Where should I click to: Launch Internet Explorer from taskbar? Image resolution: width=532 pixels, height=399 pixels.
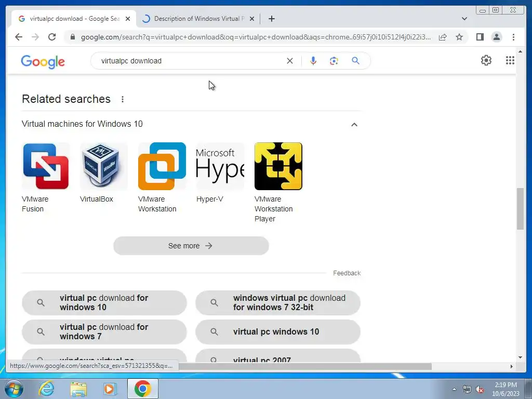pyautogui.click(x=46, y=389)
